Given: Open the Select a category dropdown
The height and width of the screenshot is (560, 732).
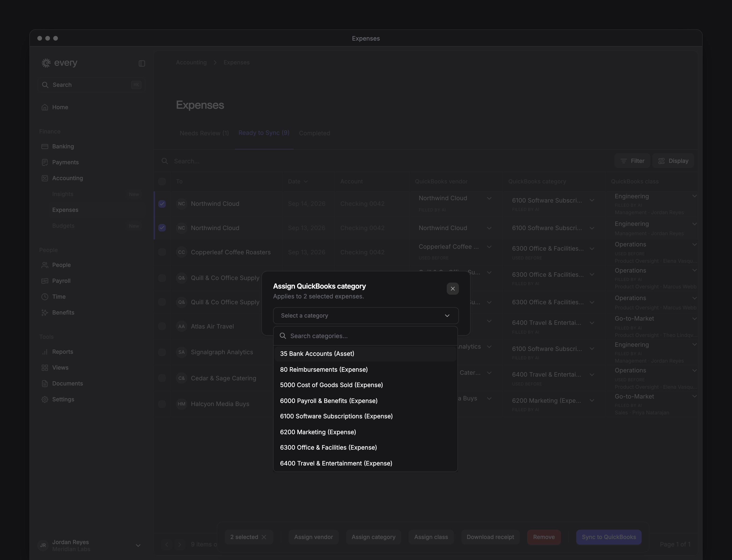Looking at the screenshot, I should 366,315.
